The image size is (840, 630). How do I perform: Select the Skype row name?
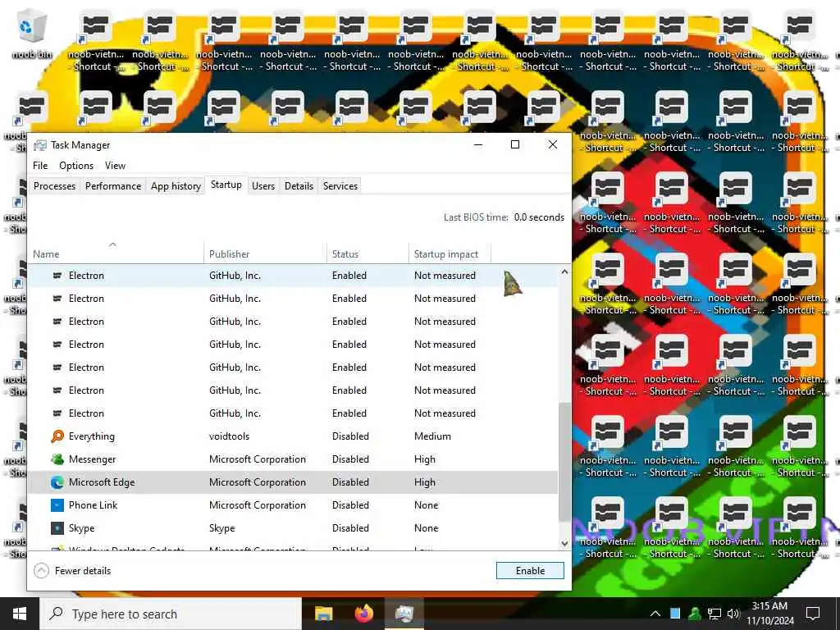[x=81, y=528]
